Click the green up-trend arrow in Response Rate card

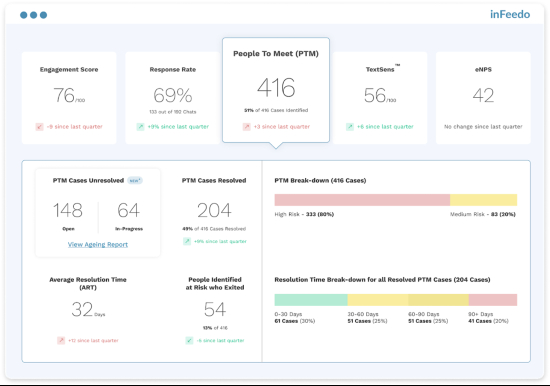[x=140, y=127]
